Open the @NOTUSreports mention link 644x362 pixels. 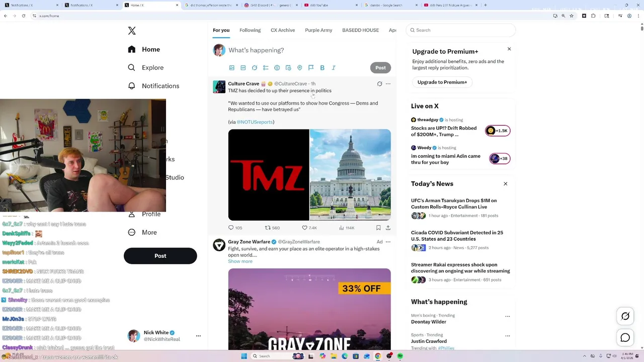pos(255,122)
